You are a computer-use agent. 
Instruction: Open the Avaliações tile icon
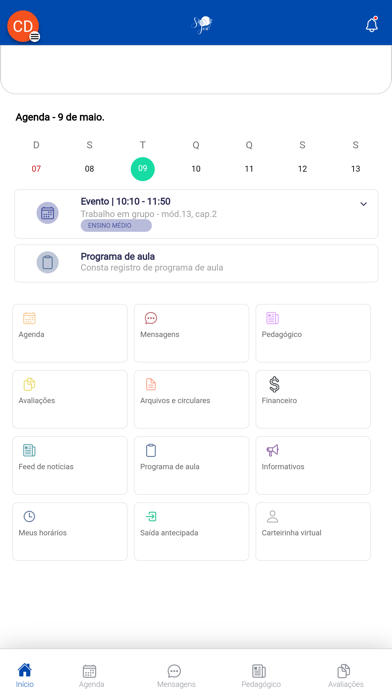pyautogui.click(x=29, y=384)
